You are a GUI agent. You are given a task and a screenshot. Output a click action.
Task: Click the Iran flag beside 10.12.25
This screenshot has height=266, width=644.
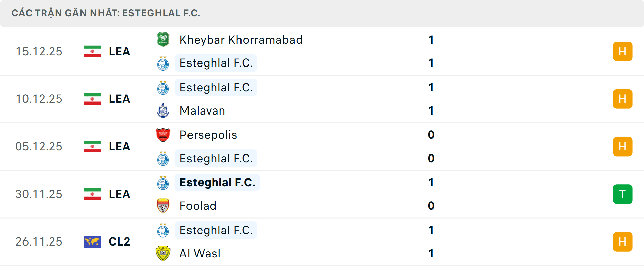coord(92,99)
